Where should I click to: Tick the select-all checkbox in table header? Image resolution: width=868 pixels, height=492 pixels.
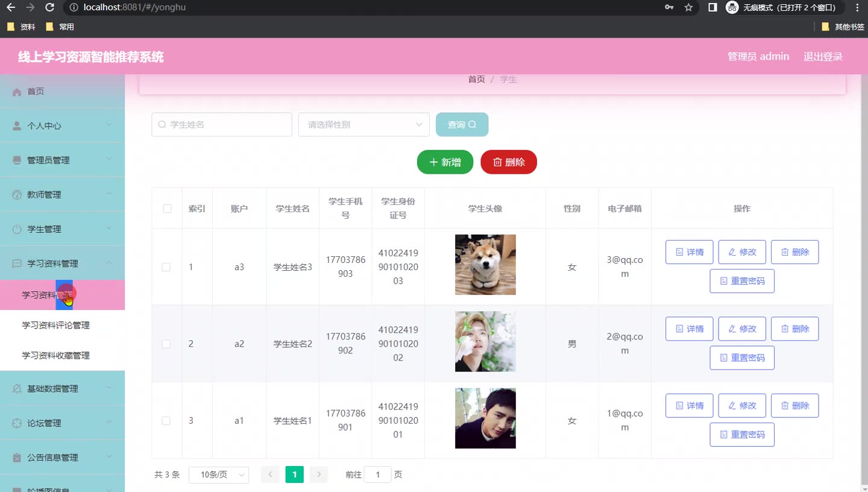coord(167,209)
